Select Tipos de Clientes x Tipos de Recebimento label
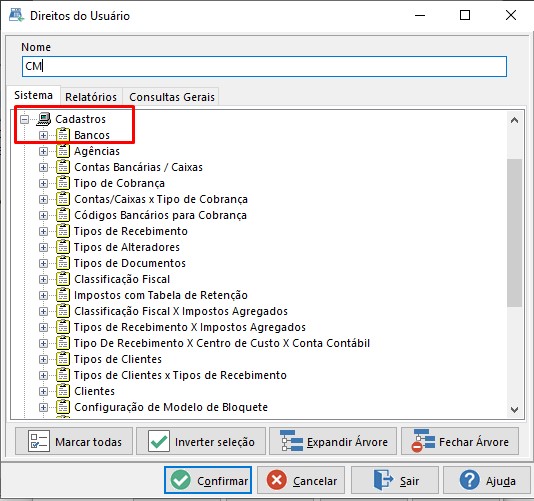The height and width of the screenshot is (501, 534). coord(180,375)
